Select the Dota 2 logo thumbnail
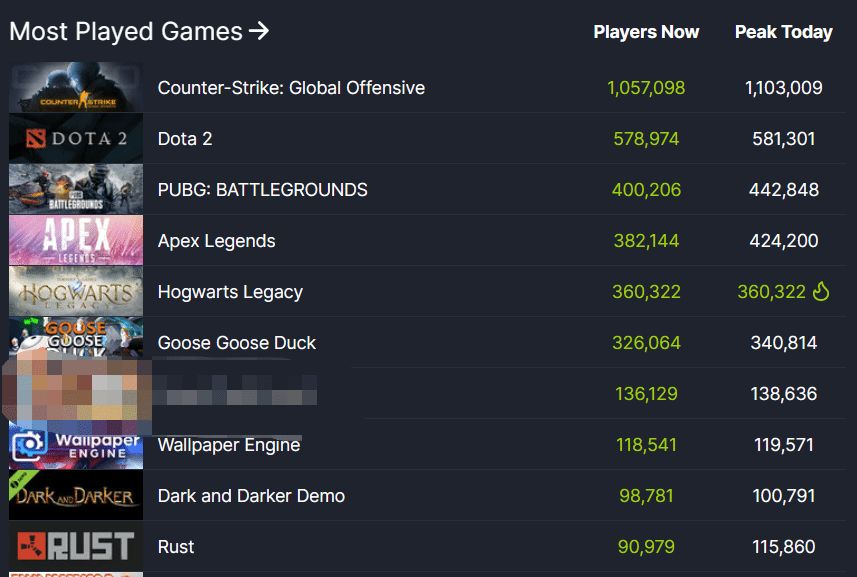The width and height of the screenshot is (857, 577). 76,138
